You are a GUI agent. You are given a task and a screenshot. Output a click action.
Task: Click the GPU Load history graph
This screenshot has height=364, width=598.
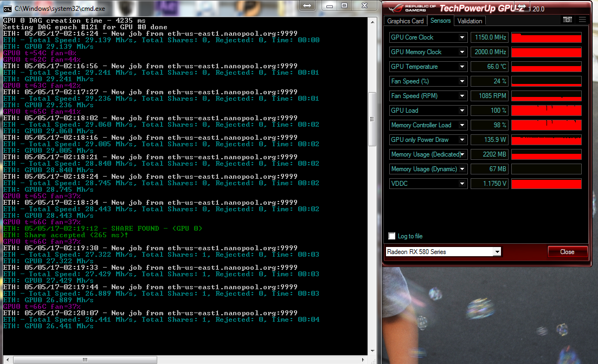pyautogui.click(x=546, y=110)
